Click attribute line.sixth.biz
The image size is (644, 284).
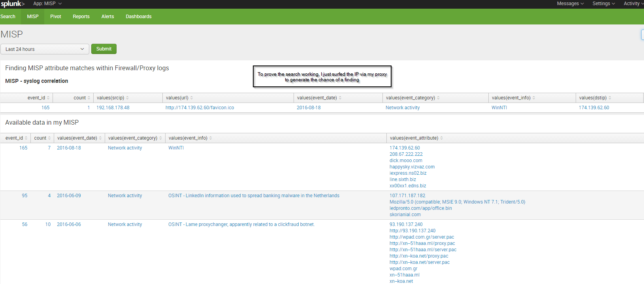click(403, 179)
